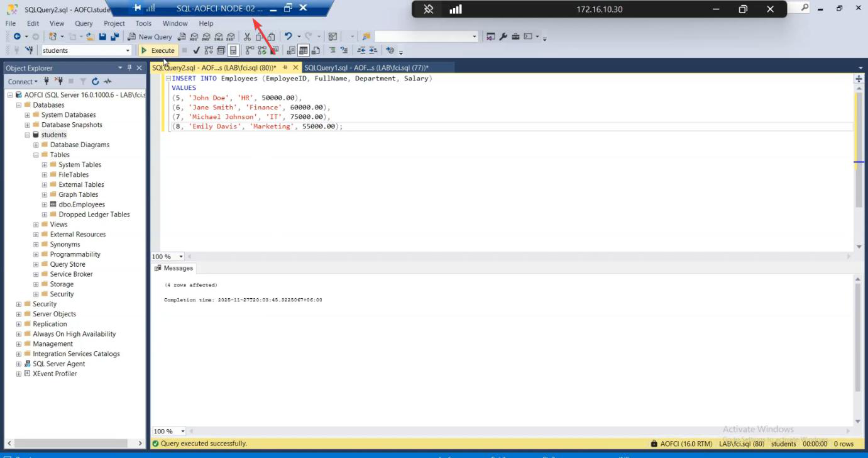Screen dimensions: 868x458
Task: Toggle pin on the 172.16.10.30 connection bar
Action: pos(429,9)
